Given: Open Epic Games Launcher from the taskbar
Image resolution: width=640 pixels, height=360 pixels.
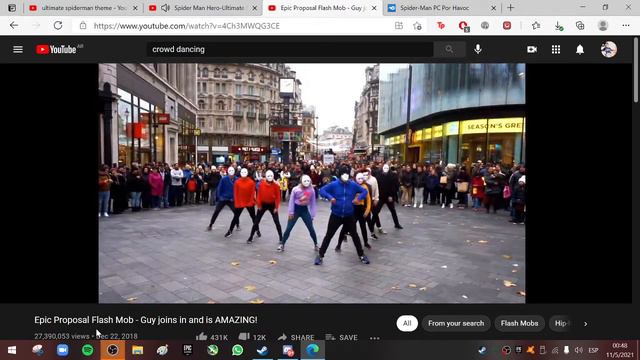Looking at the screenshot, I should point(187,350).
